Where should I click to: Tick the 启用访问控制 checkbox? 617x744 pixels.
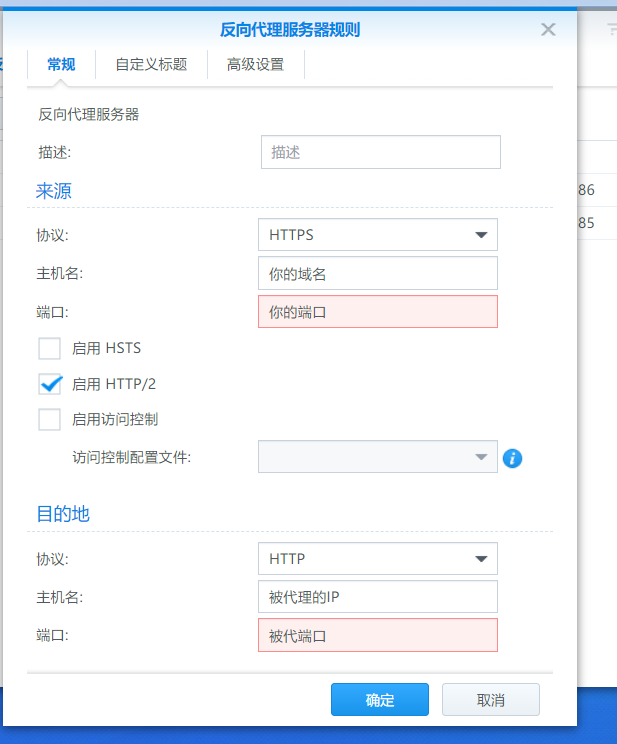coord(50,419)
